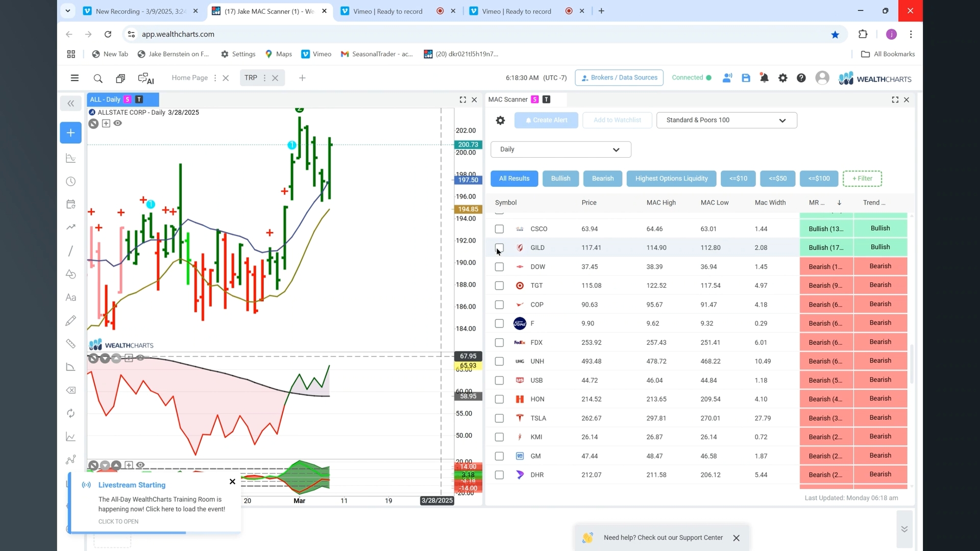
Task: Open the browser extensions puzzle icon
Action: [863, 34]
